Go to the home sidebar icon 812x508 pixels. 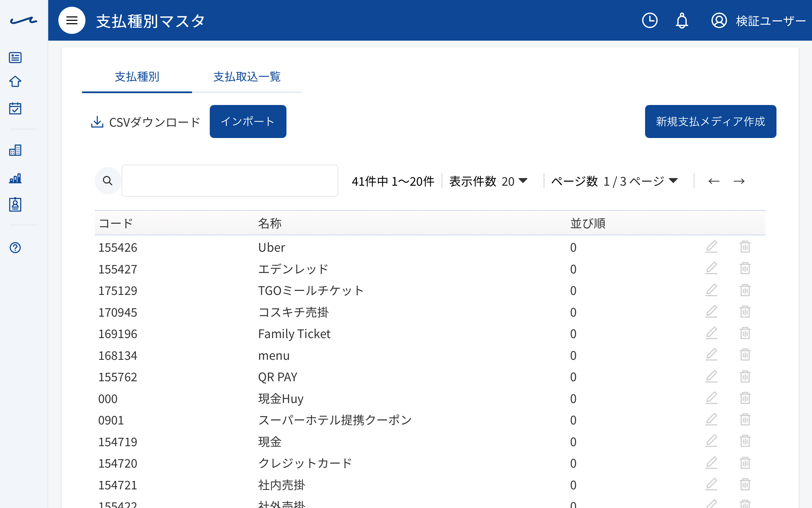click(x=15, y=81)
